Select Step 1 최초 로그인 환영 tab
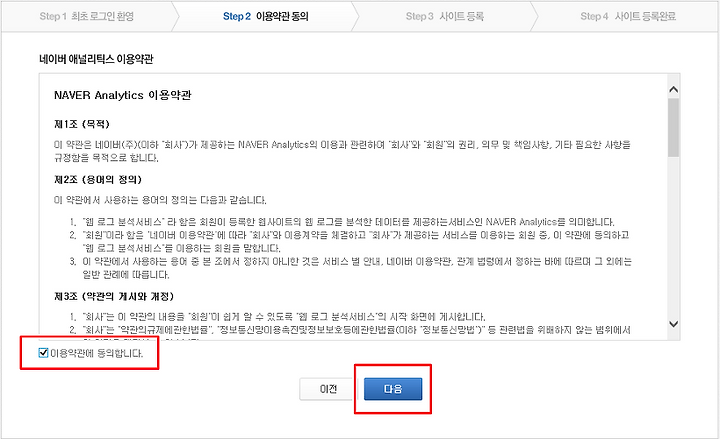Viewport: 720px width, 439px height. [87, 17]
